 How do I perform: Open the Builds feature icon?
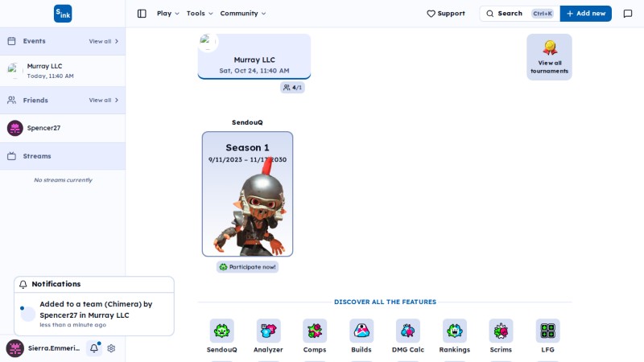pyautogui.click(x=361, y=331)
